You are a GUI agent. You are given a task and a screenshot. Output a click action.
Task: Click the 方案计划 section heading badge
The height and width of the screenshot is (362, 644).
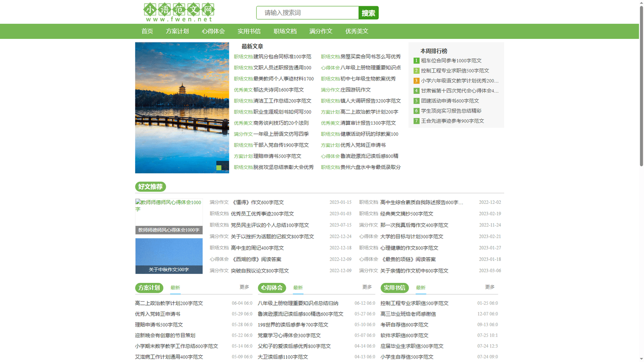coord(149,288)
